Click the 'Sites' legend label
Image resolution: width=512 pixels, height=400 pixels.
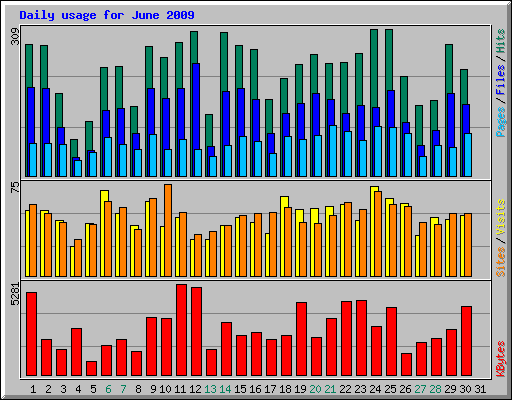point(501,262)
